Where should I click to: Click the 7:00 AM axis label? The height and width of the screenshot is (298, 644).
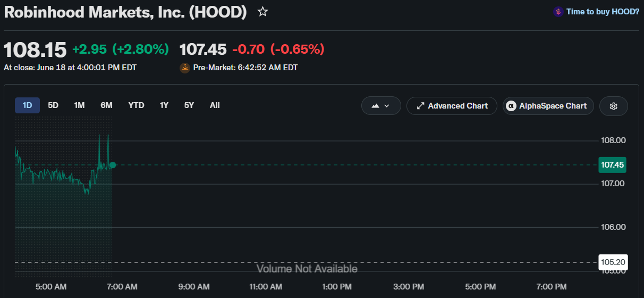coord(122,287)
